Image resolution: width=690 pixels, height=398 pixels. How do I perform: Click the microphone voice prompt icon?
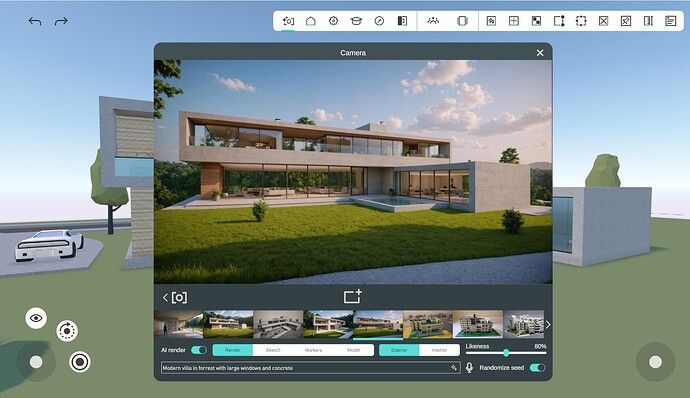470,367
